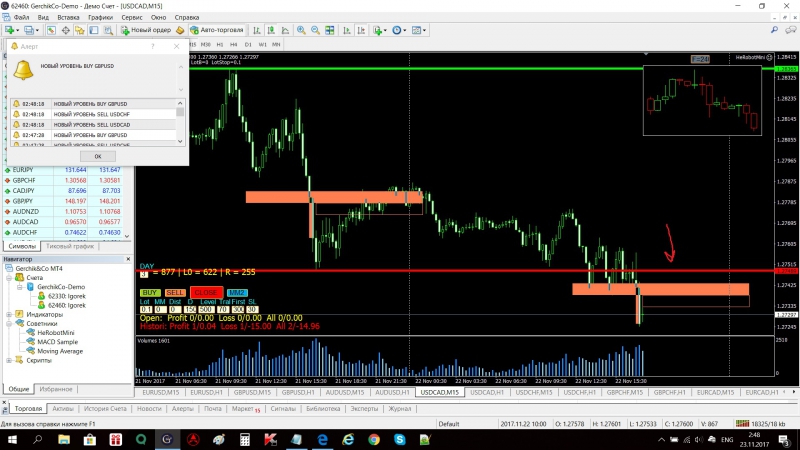Open the periodicity clock icon
The width and height of the screenshot is (800, 450).
(x=396, y=30)
